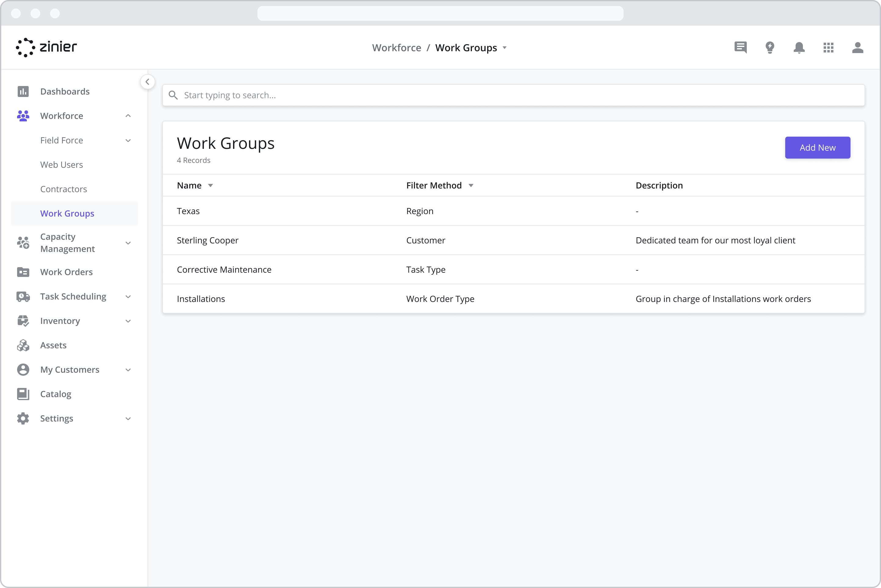Open the Dashboards icon in the sidebar

click(23, 91)
